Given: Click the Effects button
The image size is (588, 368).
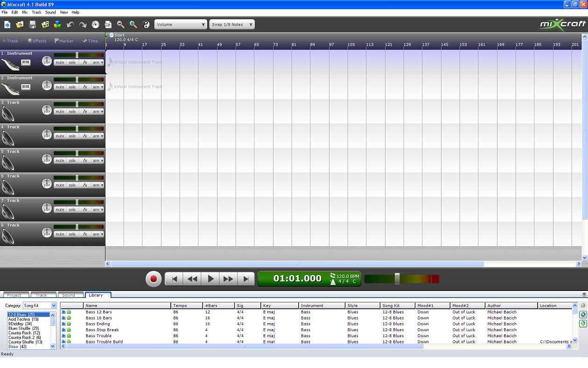Looking at the screenshot, I should (x=37, y=41).
